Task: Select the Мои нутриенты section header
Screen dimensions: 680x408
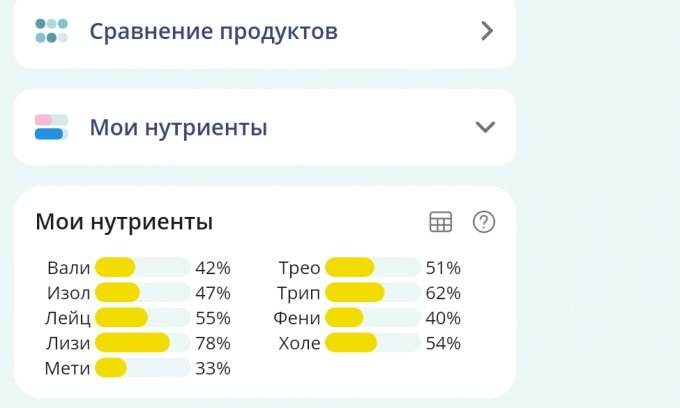Action: (178, 127)
